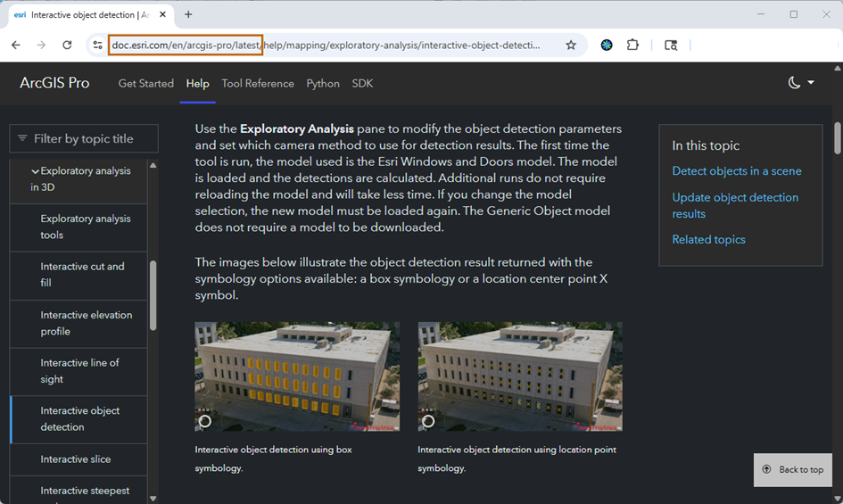The height and width of the screenshot is (504, 843).
Task: Open Interactive slice topic
Action: [79, 459]
